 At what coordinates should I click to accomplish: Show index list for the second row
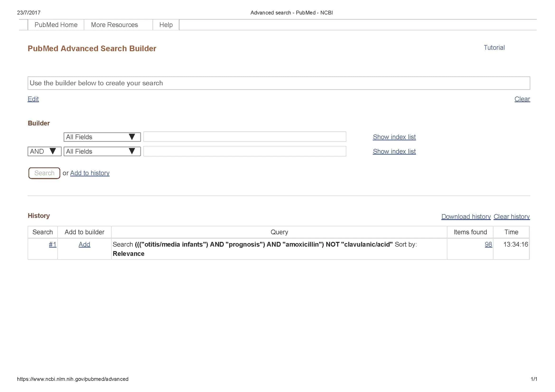click(x=394, y=152)
